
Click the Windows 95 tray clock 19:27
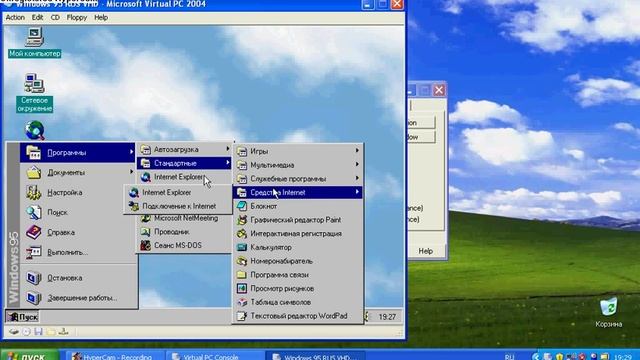(x=387, y=317)
